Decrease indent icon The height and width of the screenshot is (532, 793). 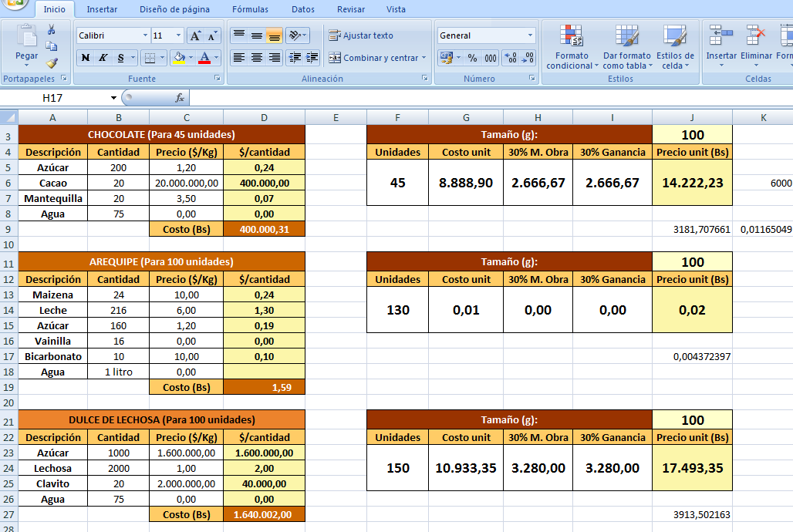point(295,58)
